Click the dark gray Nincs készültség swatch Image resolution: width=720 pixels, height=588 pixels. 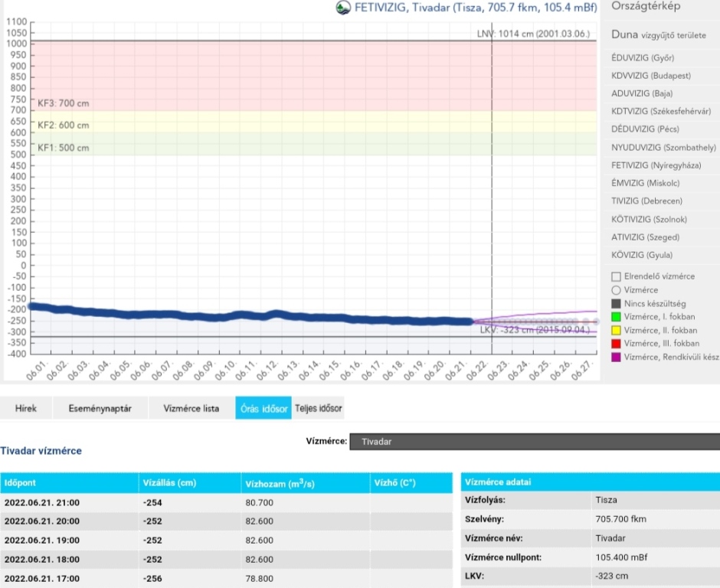coord(616,304)
